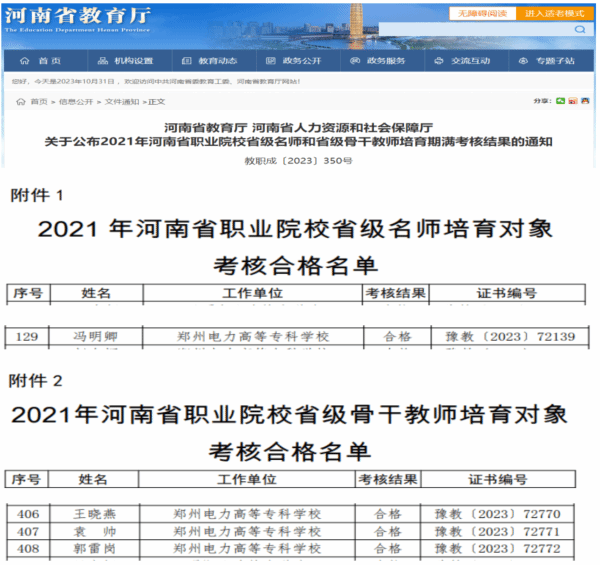Share via the blue share icon

[585, 101]
